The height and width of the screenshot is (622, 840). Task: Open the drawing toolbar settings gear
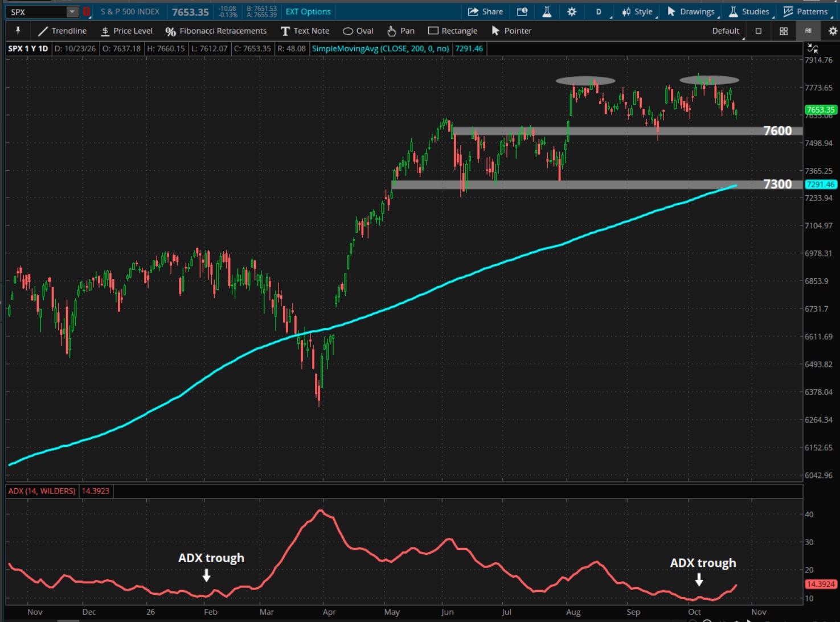pos(833,31)
